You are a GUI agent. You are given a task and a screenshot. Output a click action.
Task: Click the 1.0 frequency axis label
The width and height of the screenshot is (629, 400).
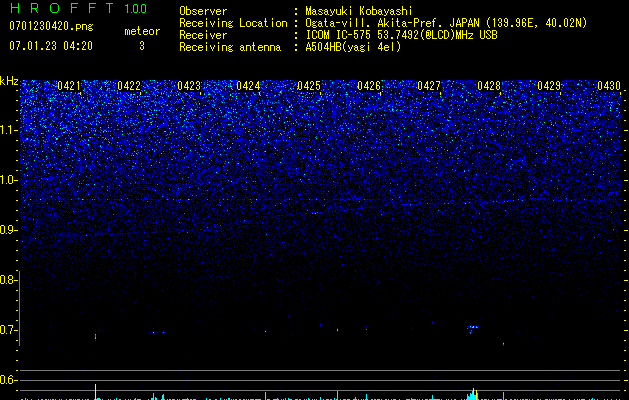8,180
